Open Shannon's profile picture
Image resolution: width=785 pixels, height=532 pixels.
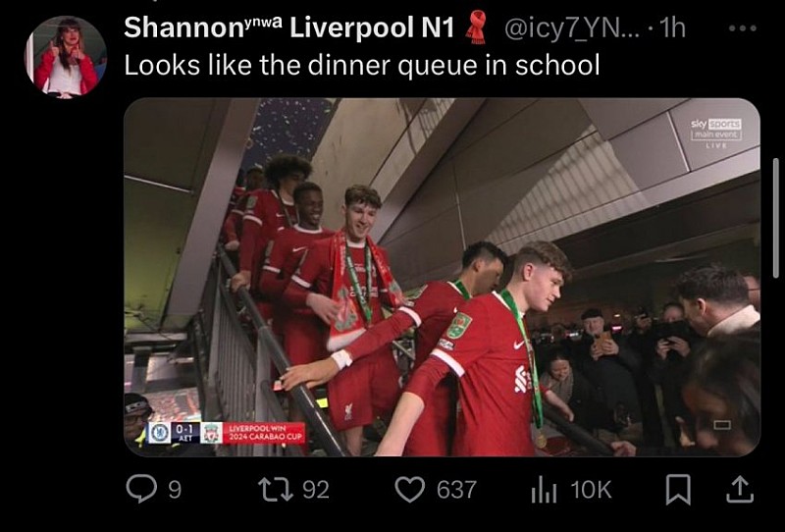tap(66, 57)
